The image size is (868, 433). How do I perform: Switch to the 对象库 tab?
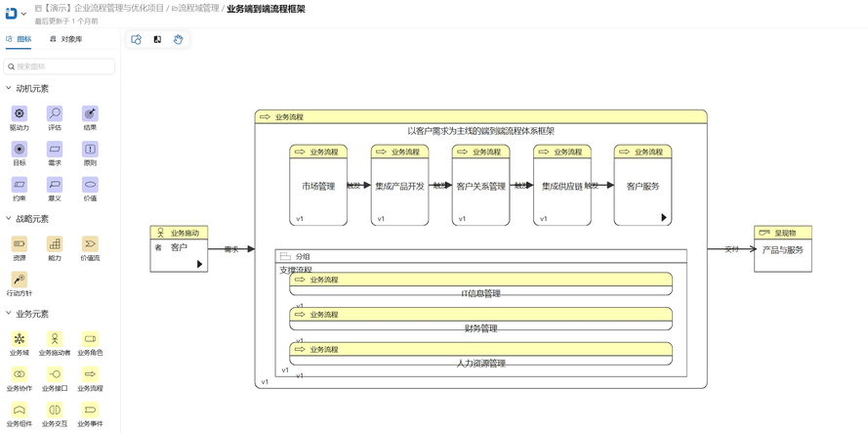tap(66, 40)
